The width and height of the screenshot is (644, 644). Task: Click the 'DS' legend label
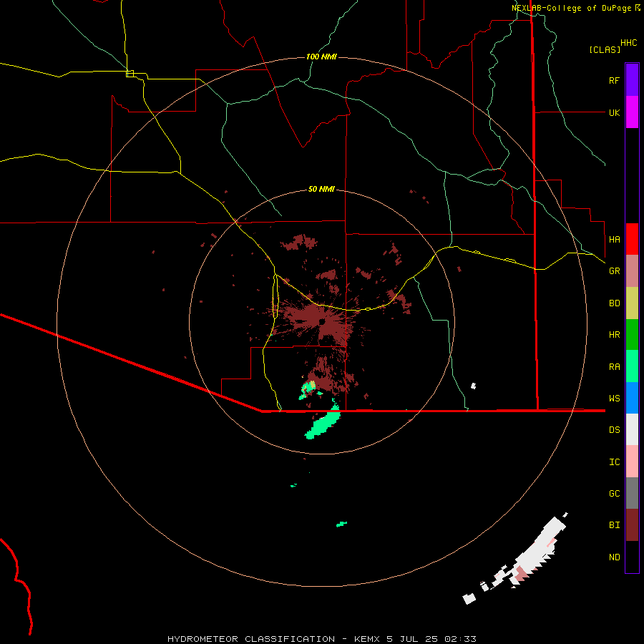tap(614, 430)
